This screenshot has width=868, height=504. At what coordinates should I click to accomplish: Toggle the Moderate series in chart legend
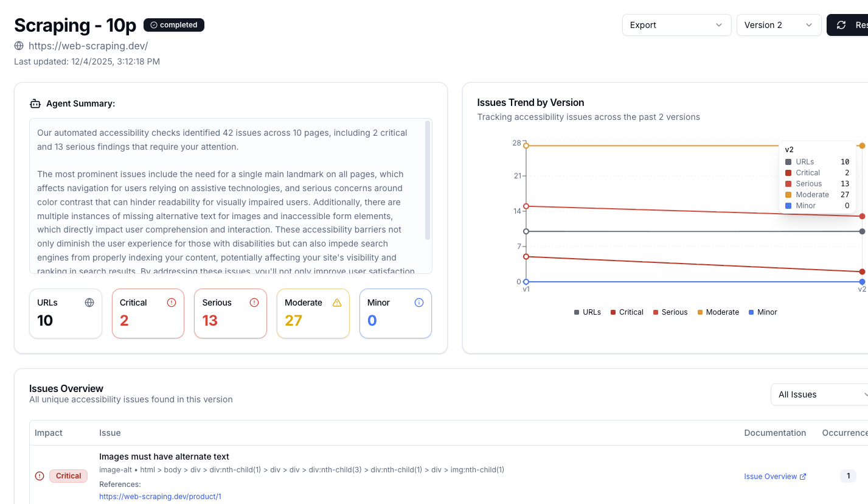click(718, 312)
